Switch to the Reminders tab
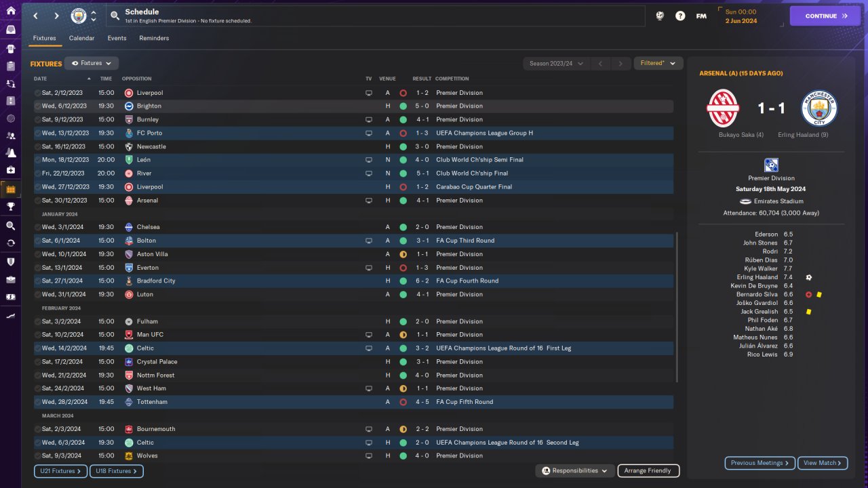The image size is (868, 488). (154, 38)
